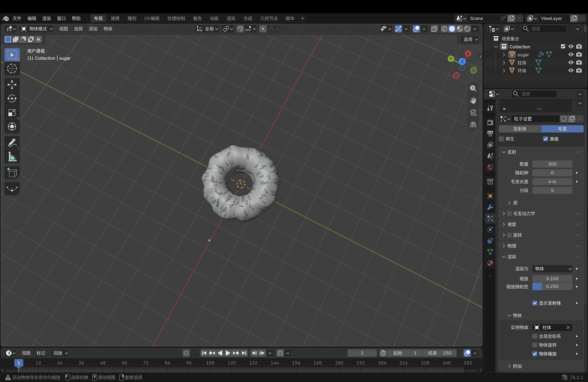The height and width of the screenshot is (382, 588).
Task: Uncheck the Collection exclude checkbox
Action: [563, 46]
